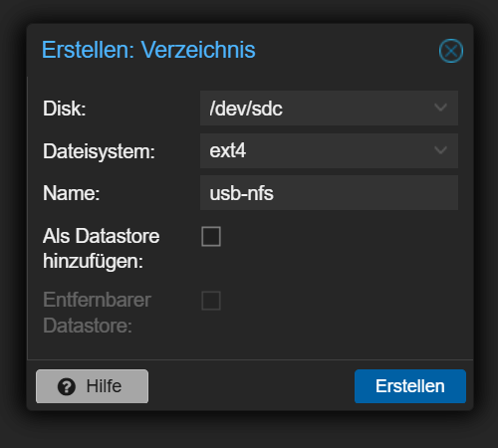Click the ext4 filesystem combo field
Viewport: 498px width, 448px height.
329,150
